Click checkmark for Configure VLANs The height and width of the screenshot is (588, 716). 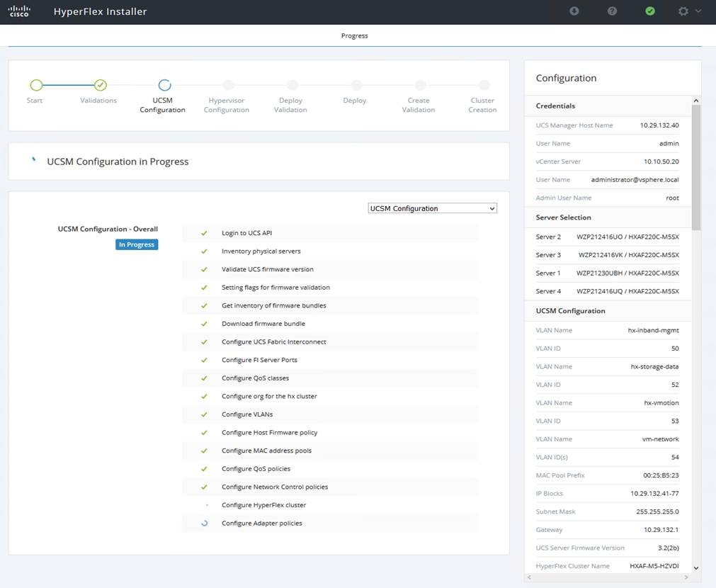click(x=204, y=414)
